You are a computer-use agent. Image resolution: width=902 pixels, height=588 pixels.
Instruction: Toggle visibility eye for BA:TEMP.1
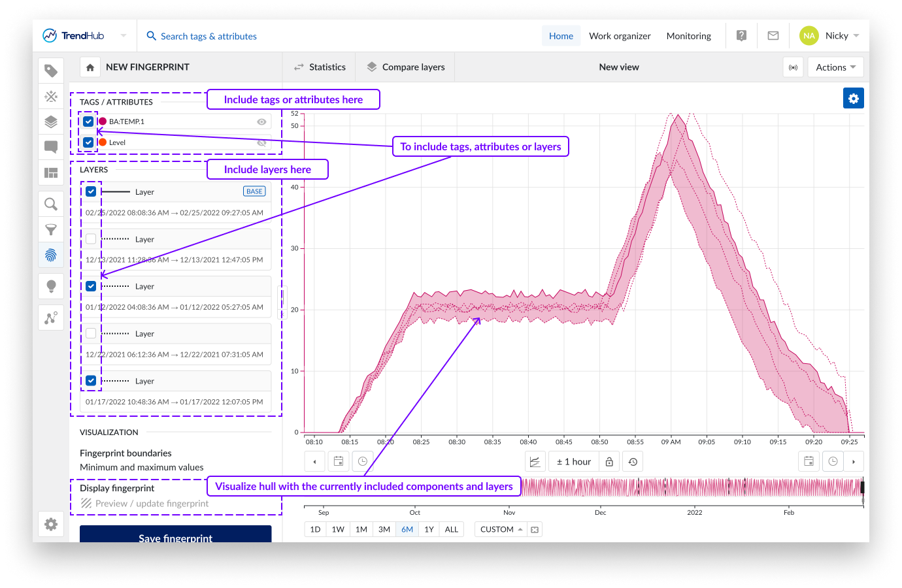(261, 122)
